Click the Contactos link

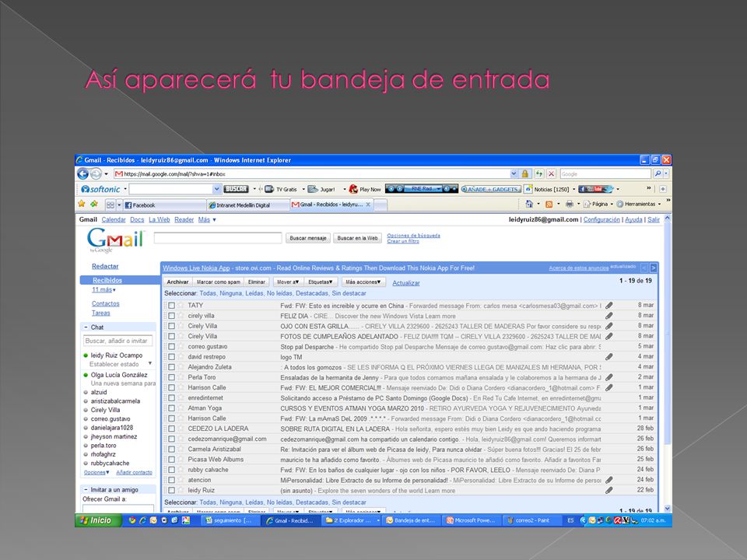point(106,303)
